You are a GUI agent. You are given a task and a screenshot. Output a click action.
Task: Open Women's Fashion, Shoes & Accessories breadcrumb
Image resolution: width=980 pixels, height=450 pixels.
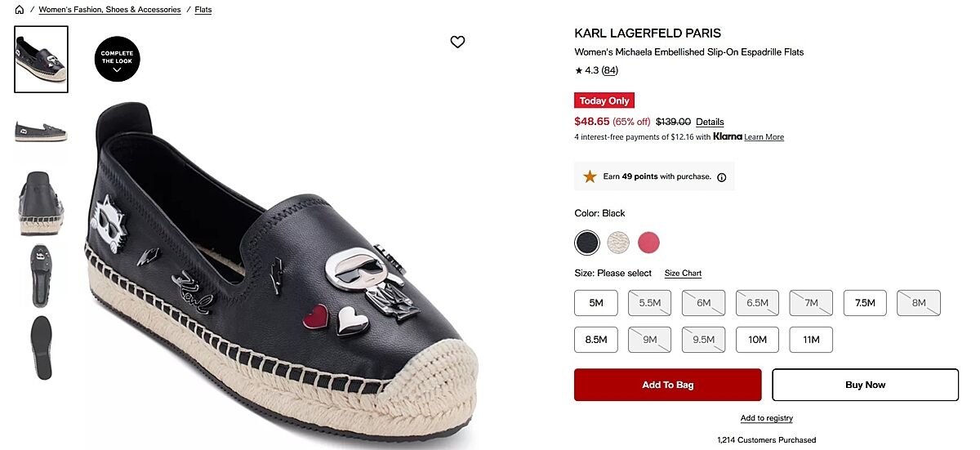click(109, 10)
